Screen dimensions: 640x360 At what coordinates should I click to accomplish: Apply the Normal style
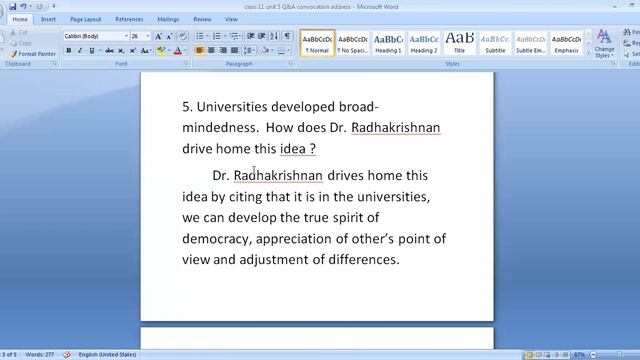[317, 43]
